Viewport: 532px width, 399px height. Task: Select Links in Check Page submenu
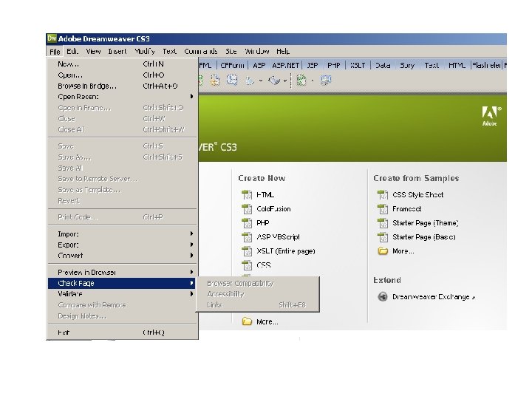[258, 305]
